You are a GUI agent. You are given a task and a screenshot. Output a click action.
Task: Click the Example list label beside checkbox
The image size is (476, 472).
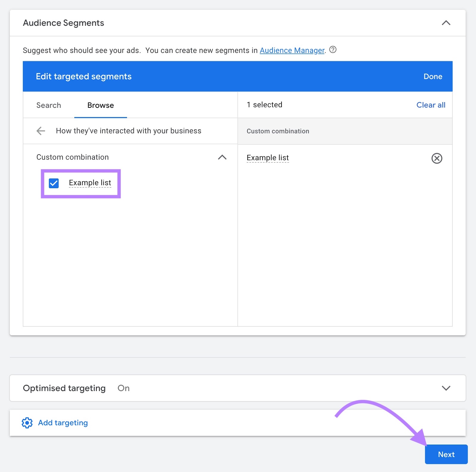tap(90, 183)
